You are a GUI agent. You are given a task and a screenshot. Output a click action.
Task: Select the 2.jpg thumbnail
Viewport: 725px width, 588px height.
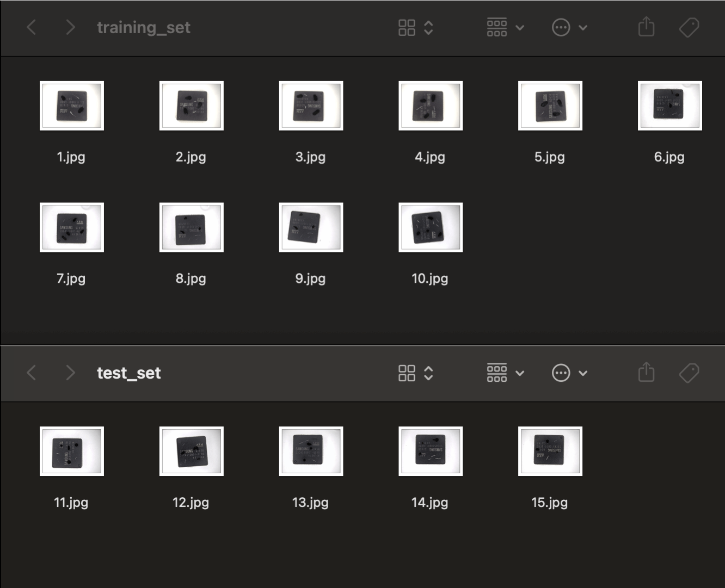click(x=192, y=106)
